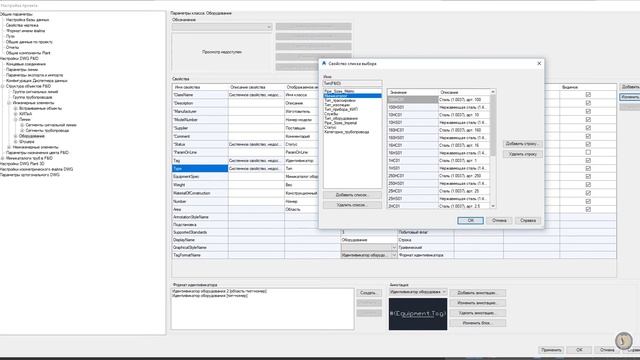Expand the Фитинги tree node
This screenshot has width=640, height=360.
tap(16, 142)
